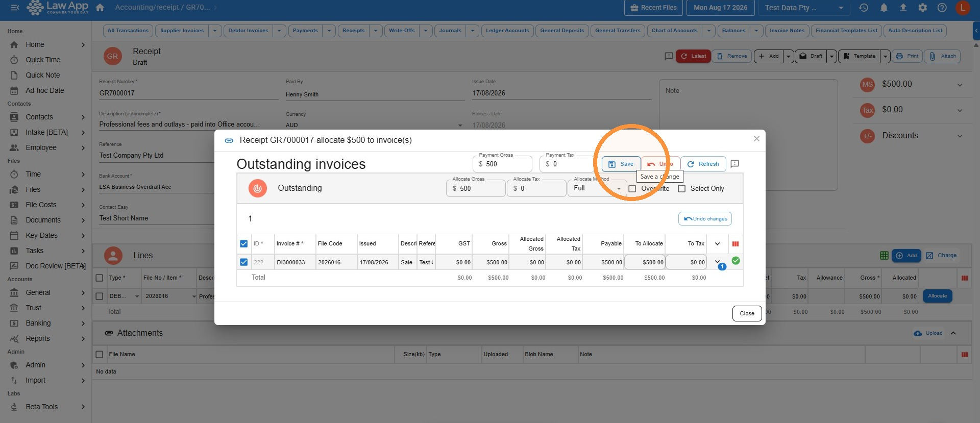Click the blue Allocate button in Lines
The width and height of the screenshot is (980, 423).
pos(937,296)
